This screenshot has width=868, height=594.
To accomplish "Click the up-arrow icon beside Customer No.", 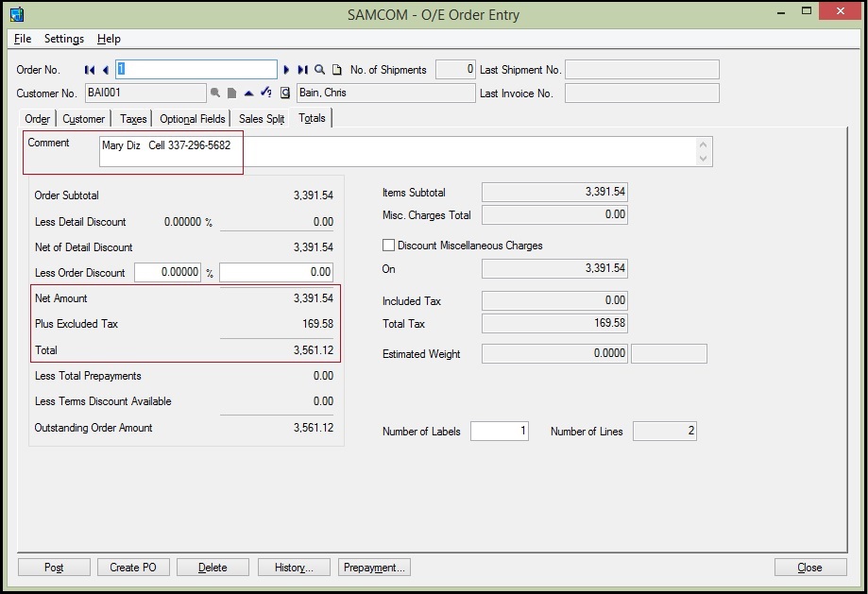I will [248, 93].
